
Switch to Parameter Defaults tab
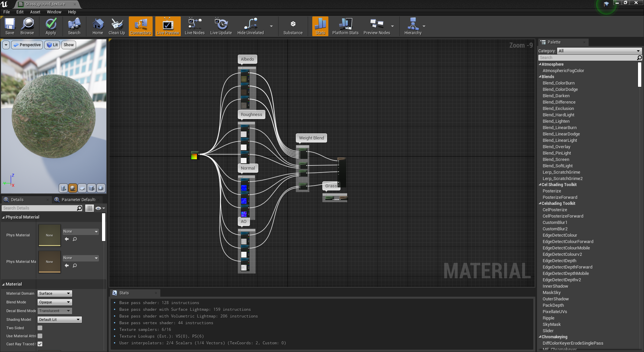tap(78, 200)
